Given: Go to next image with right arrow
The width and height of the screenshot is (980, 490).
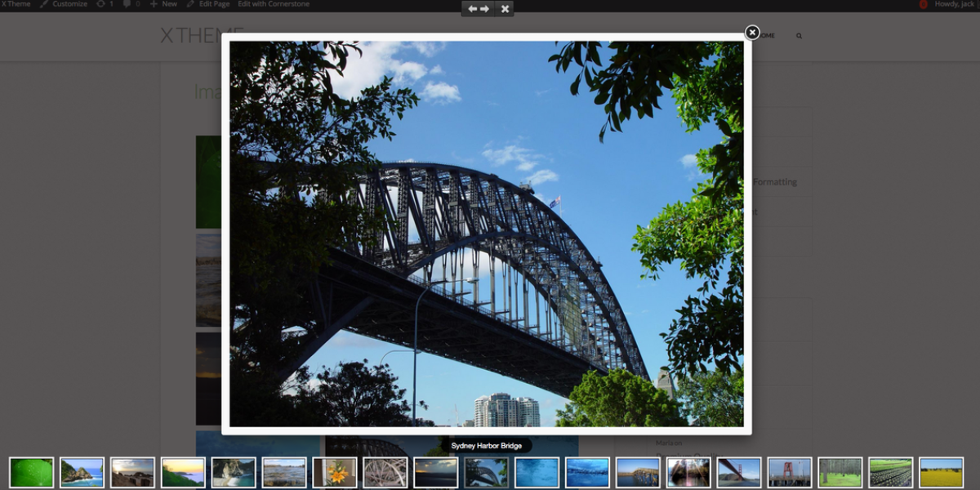Looking at the screenshot, I should click(484, 9).
